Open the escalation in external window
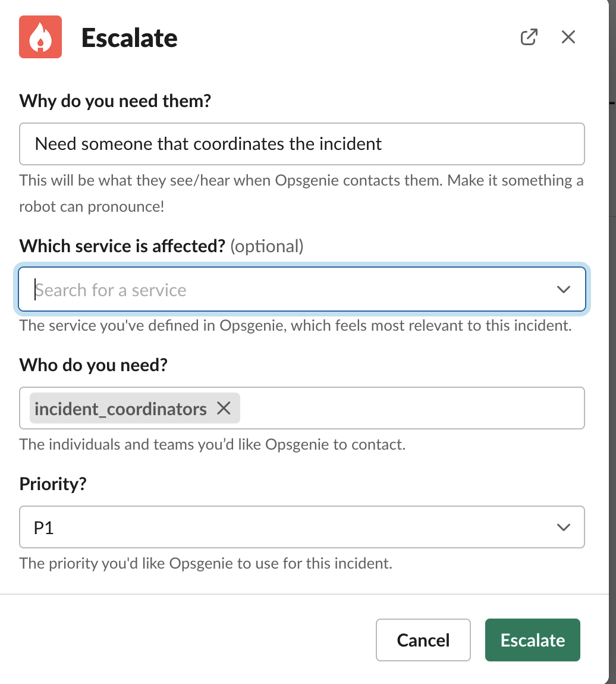Viewport: 616px width, 684px height. pos(529,37)
